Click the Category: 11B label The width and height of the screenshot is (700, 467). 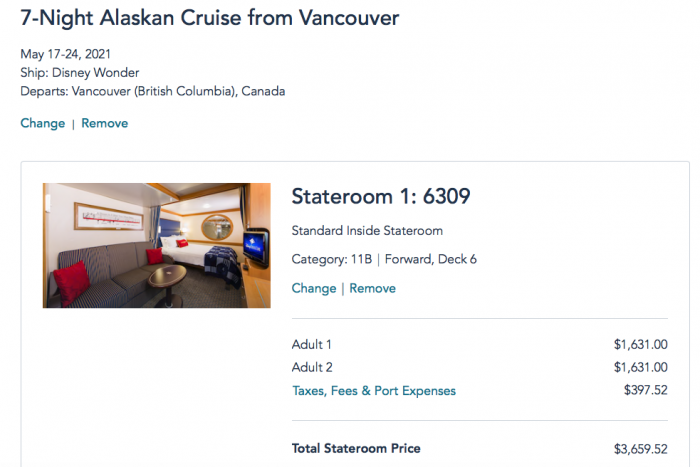click(x=331, y=259)
